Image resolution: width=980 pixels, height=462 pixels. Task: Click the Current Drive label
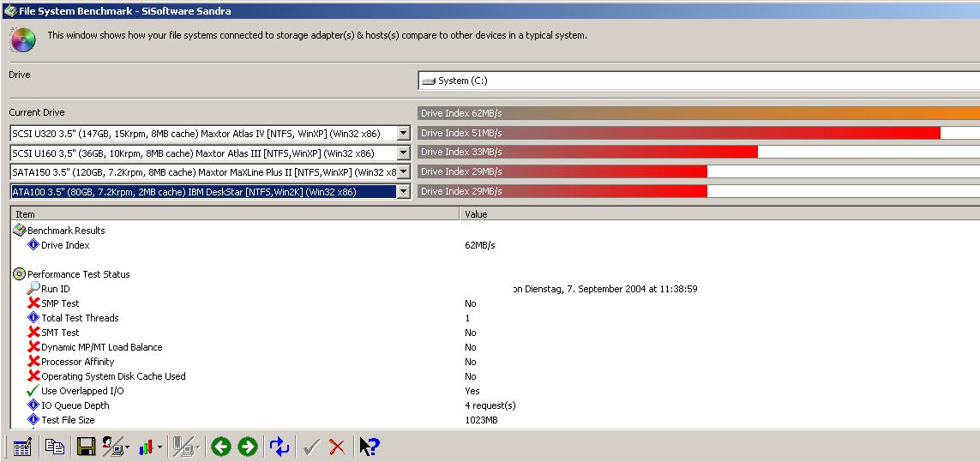(x=37, y=112)
